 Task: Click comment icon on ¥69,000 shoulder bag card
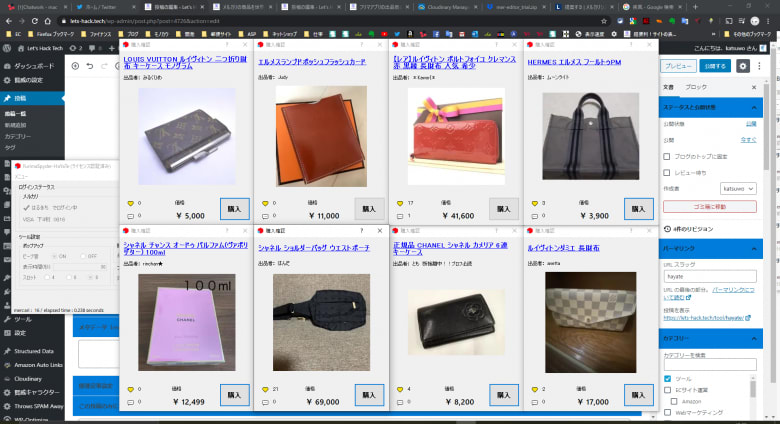point(265,402)
